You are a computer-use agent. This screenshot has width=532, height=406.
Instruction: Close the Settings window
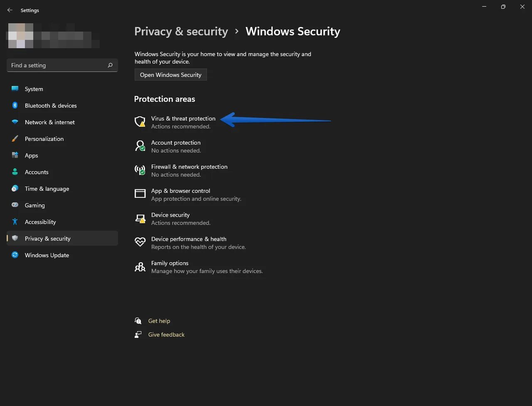click(x=522, y=7)
